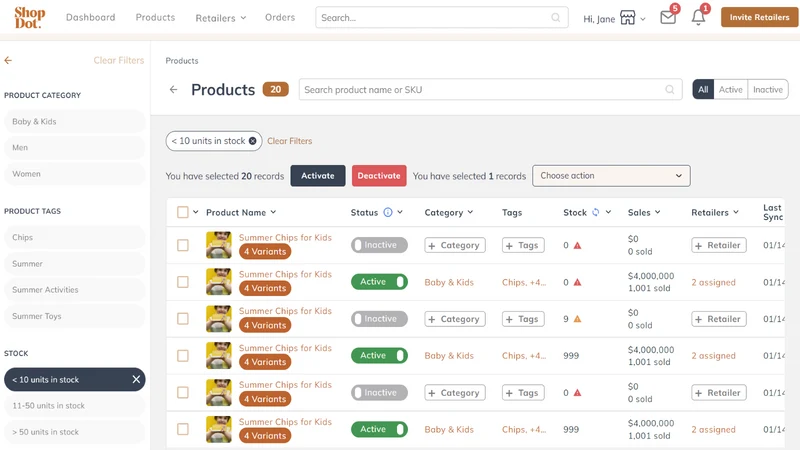The height and width of the screenshot is (450, 800).
Task: Go to Dashboard in the top nav
Action: pos(90,17)
